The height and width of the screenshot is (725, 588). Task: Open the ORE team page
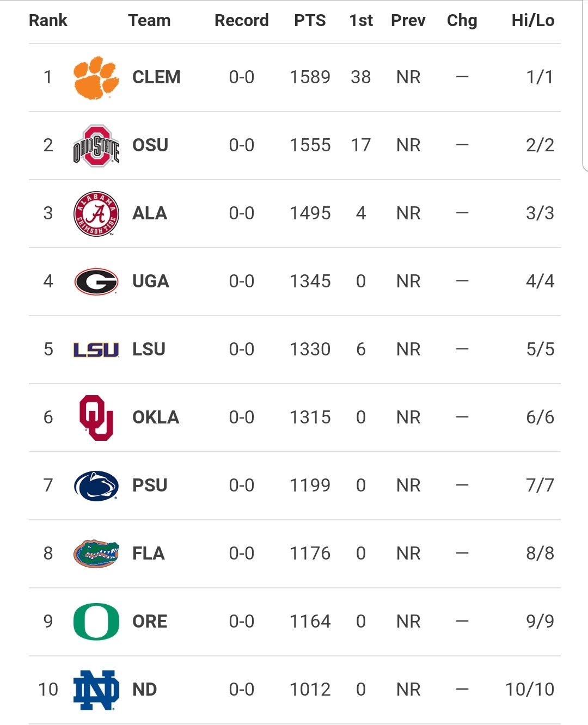pyautogui.click(x=150, y=622)
